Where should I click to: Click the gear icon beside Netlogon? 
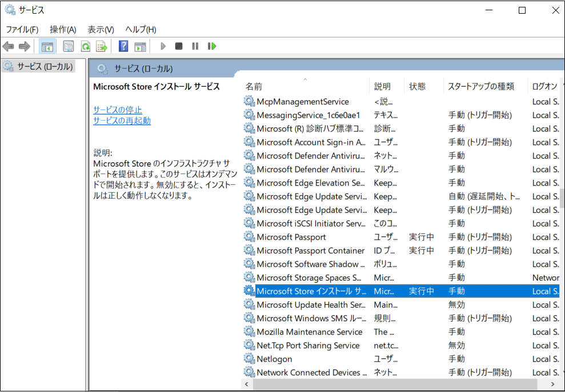tap(249, 359)
